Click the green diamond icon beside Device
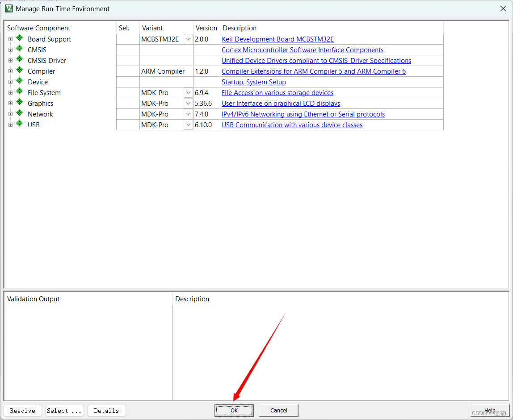513x420 pixels. [x=20, y=81]
